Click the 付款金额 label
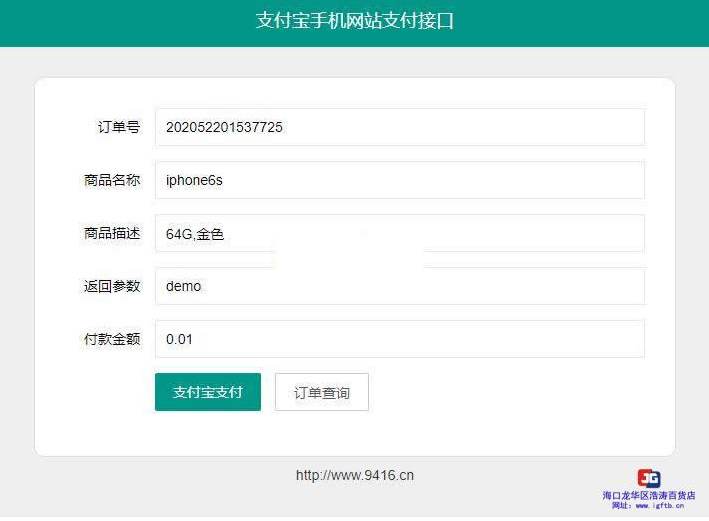The height and width of the screenshot is (521, 709). pyautogui.click(x=112, y=339)
